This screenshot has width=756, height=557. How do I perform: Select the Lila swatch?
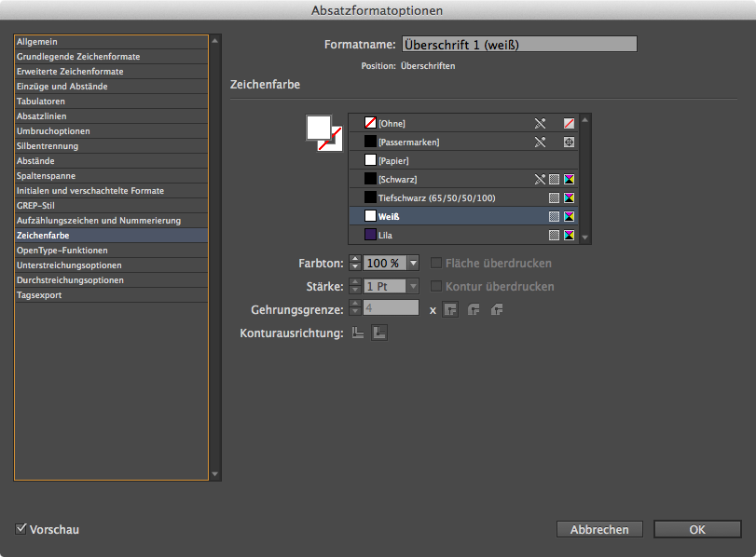click(x=463, y=235)
